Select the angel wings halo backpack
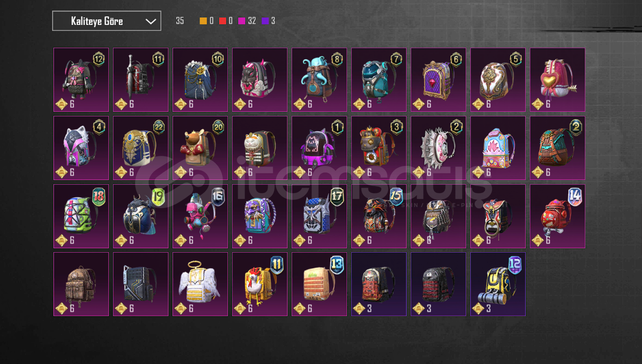This screenshot has height=364, width=642. [200, 284]
